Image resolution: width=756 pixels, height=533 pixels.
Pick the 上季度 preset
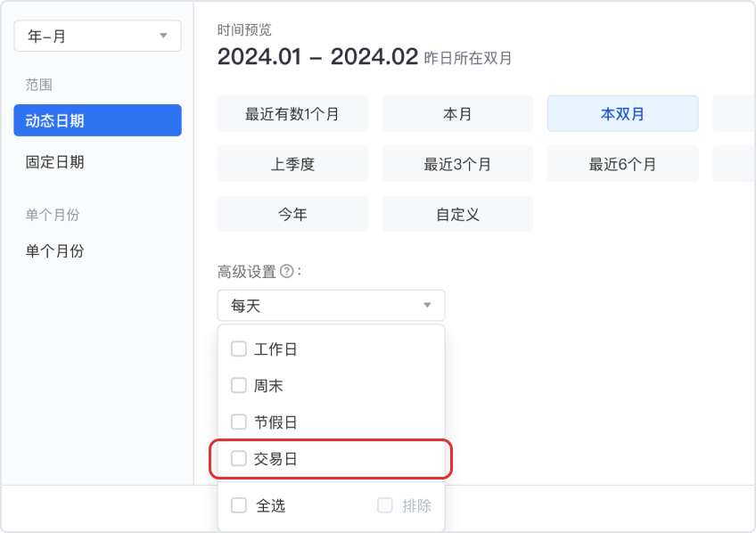tap(292, 164)
